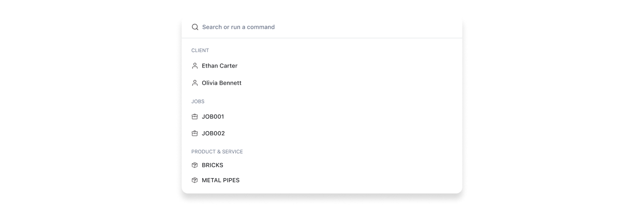Click the briefcase icon next to JOB002
The width and height of the screenshot is (644, 207).
(x=195, y=133)
